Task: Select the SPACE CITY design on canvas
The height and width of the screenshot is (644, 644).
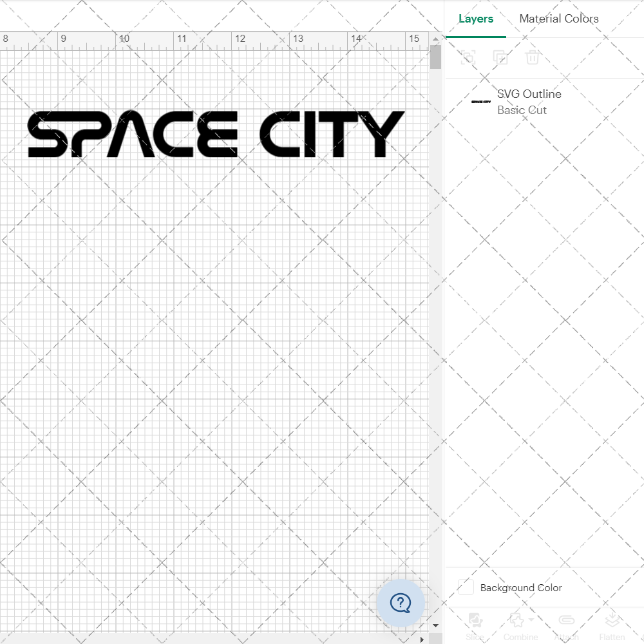Action: point(216,134)
